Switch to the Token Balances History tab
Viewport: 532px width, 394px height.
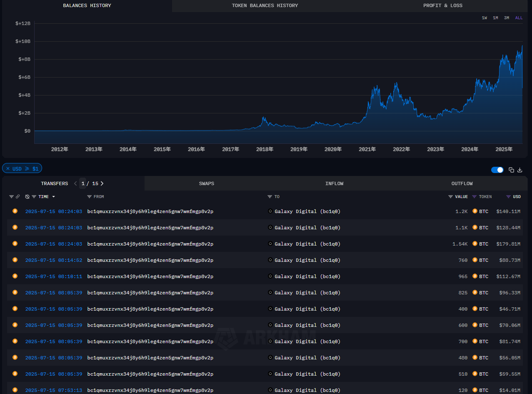tap(265, 6)
